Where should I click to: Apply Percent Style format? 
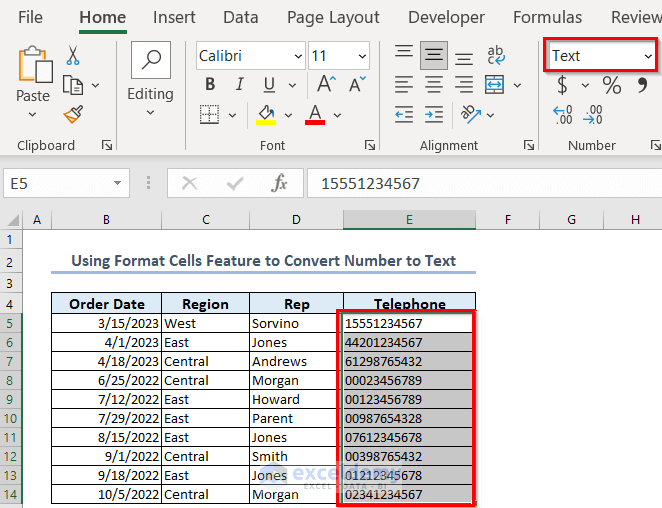pyautogui.click(x=612, y=86)
